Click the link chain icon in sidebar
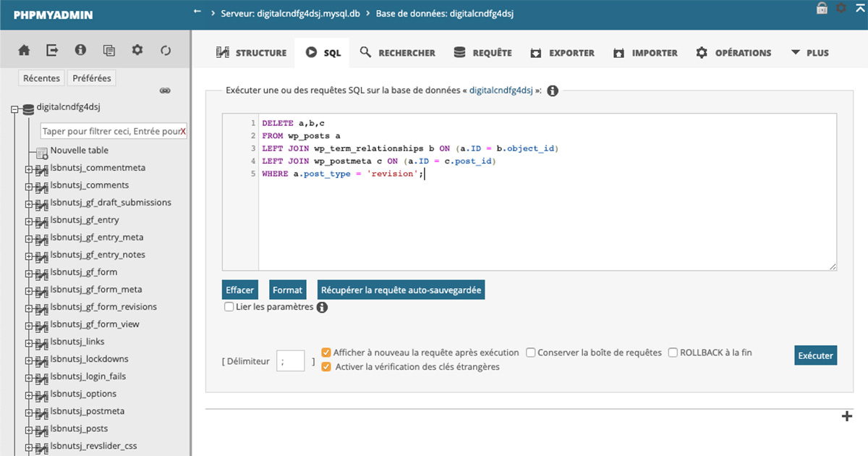The width and height of the screenshot is (868, 456). (165, 90)
